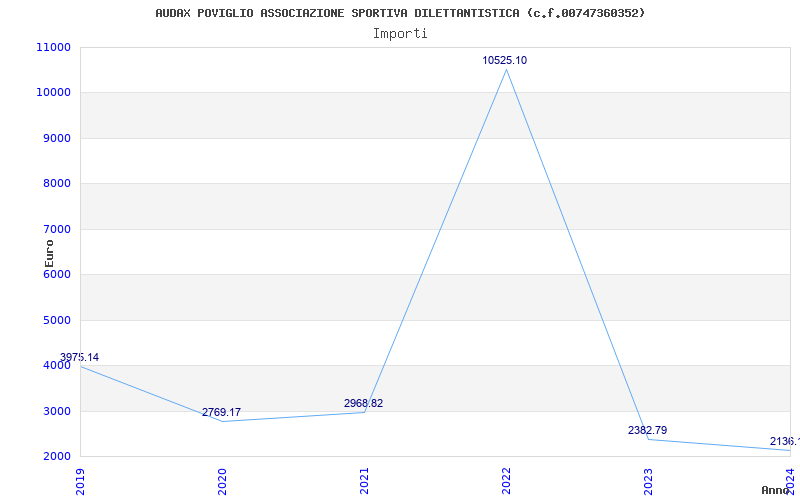
Task: Click the y-axis value 6000
Action: pyautogui.click(x=55, y=274)
